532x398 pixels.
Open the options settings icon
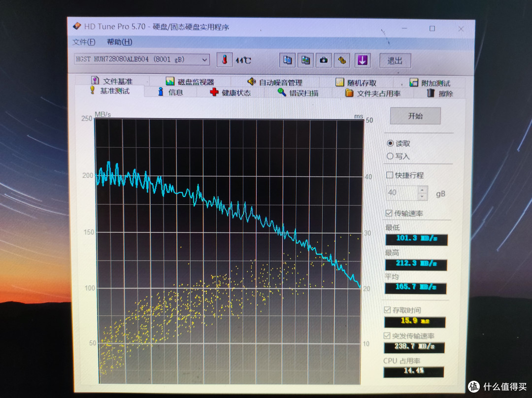coord(342,61)
